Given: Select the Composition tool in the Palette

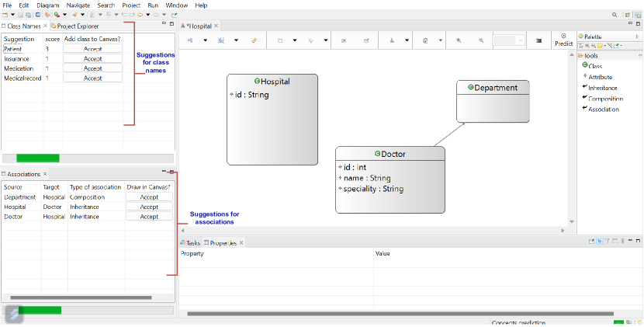Looking at the screenshot, I should [603, 99].
